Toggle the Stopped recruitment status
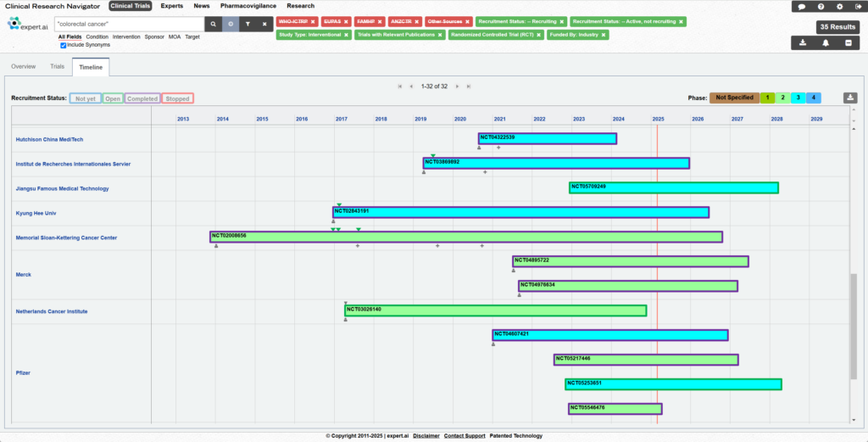 (x=178, y=98)
